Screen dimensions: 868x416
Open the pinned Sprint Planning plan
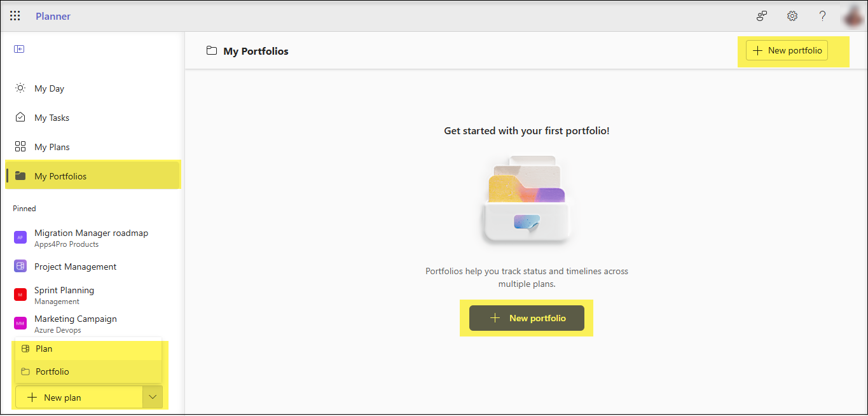coord(64,295)
